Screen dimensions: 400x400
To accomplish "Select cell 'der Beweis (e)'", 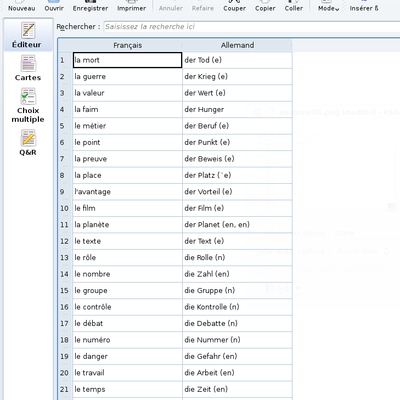I will point(237,159).
